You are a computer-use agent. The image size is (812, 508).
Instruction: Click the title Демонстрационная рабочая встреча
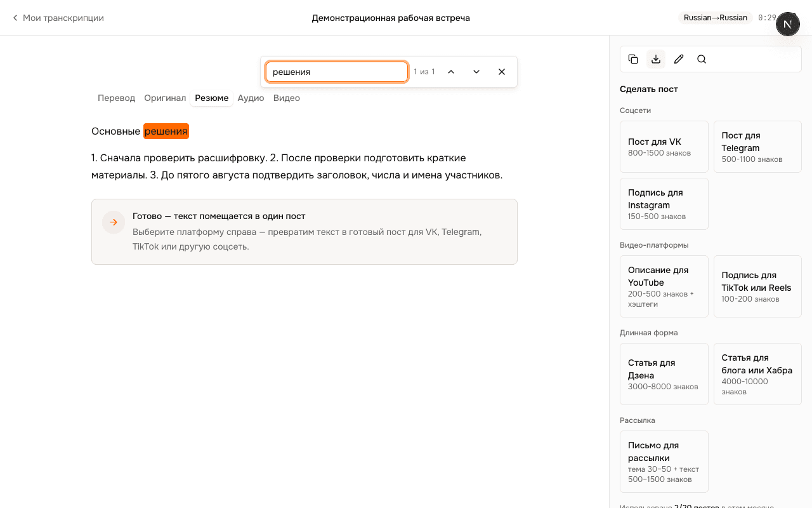(x=391, y=18)
